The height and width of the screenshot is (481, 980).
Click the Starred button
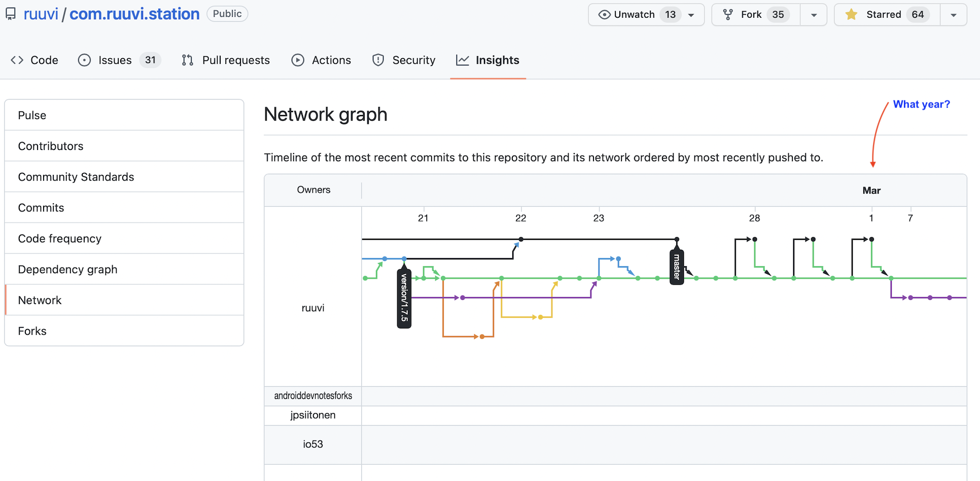click(x=887, y=15)
